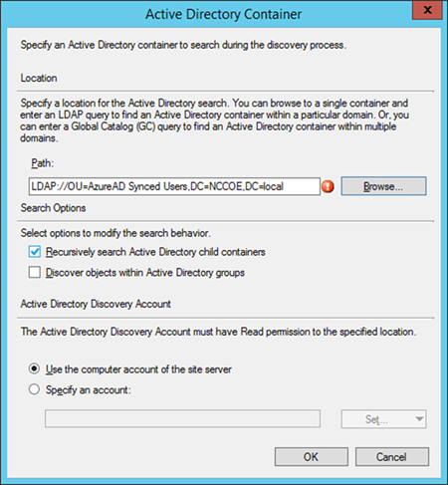Click the Discover objects within groups label

click(145, 273)
